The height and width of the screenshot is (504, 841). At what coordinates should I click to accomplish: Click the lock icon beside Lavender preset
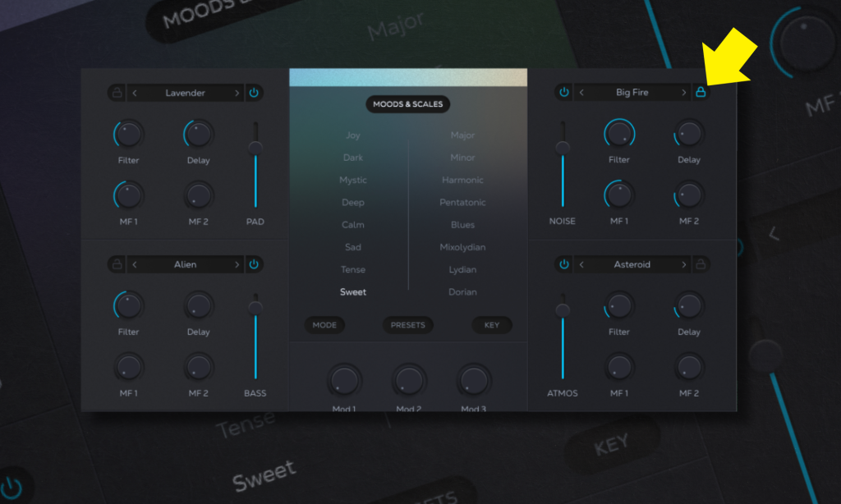117,93
